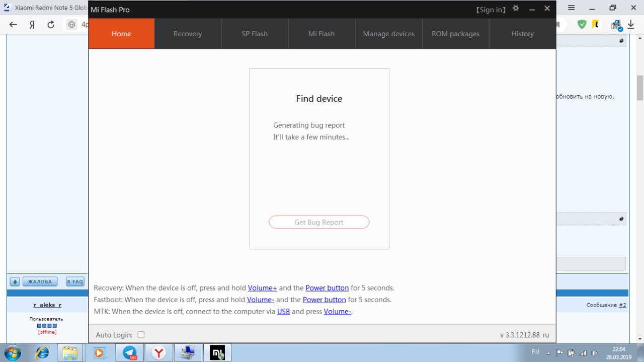
Task: Click the computer extension icon with blue checkmark
Action: (616, 25)
